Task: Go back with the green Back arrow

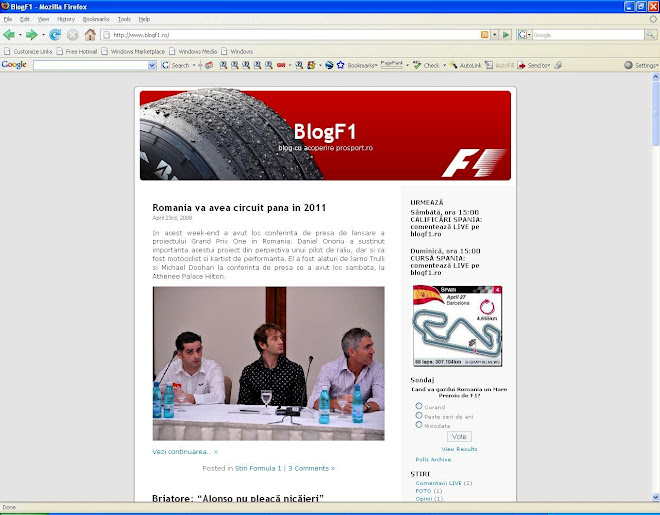Action: (x=9, y=35)
